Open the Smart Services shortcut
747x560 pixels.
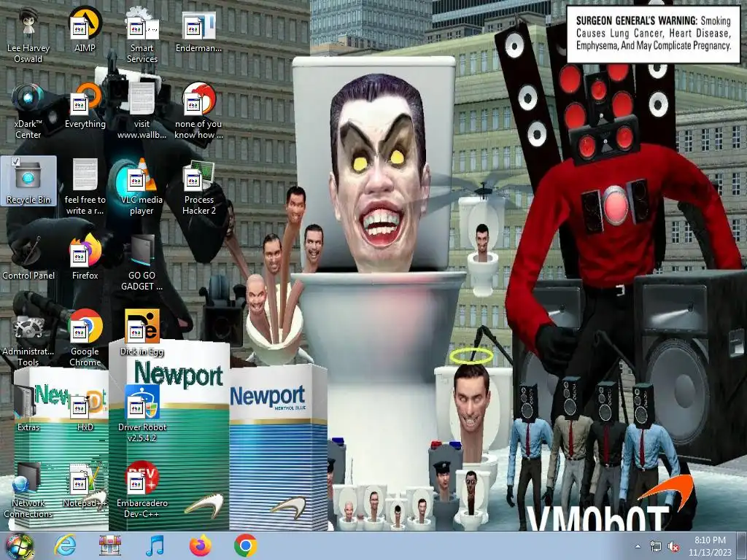[x=142, y=36]
